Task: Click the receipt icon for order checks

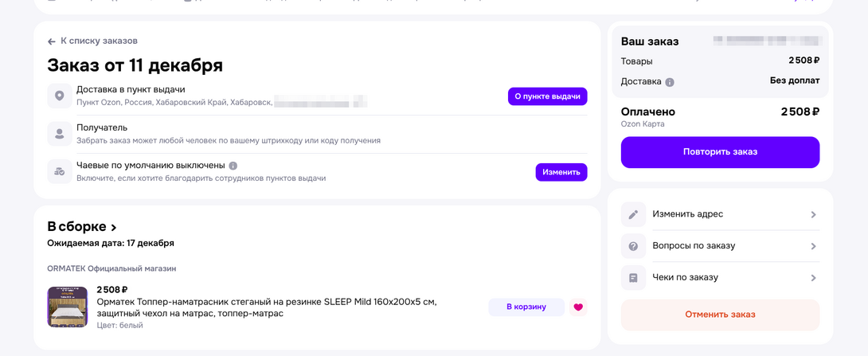Action: click(633, 278)
